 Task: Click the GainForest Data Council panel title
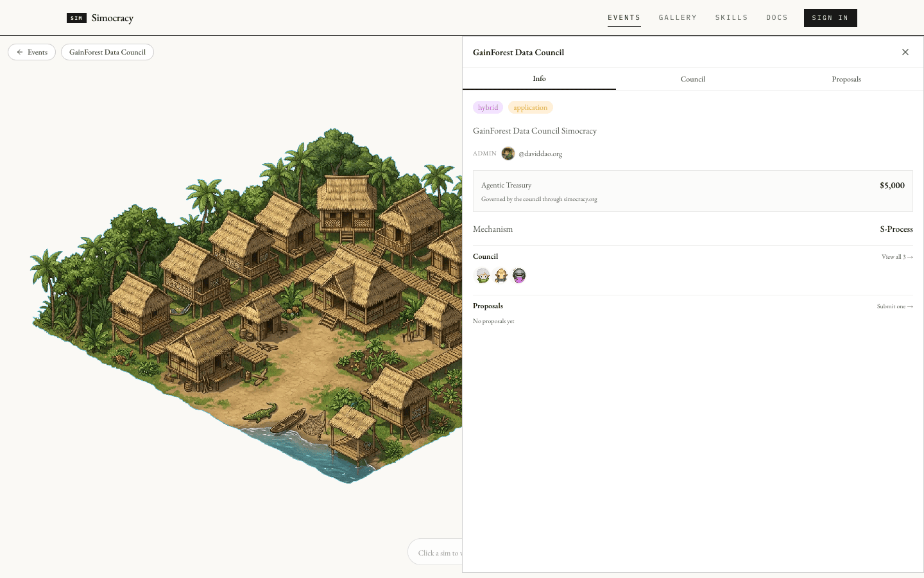[x=518, y=53]
